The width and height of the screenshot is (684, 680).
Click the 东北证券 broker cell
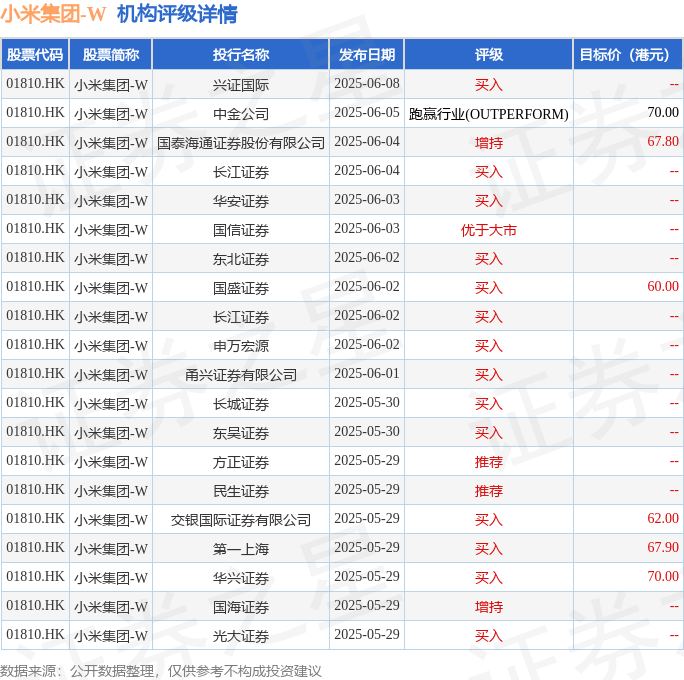[x=241, y=259]
